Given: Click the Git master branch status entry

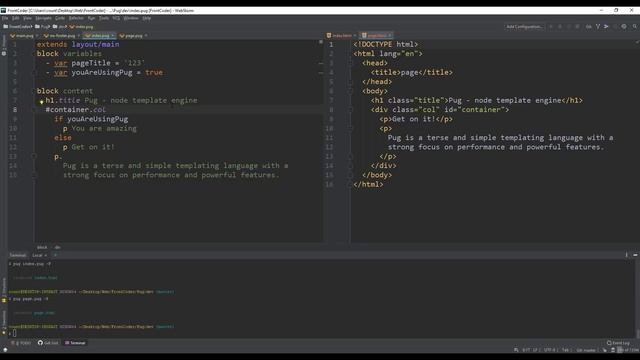Looking at the screenshot, I should (x=586, y=350).
